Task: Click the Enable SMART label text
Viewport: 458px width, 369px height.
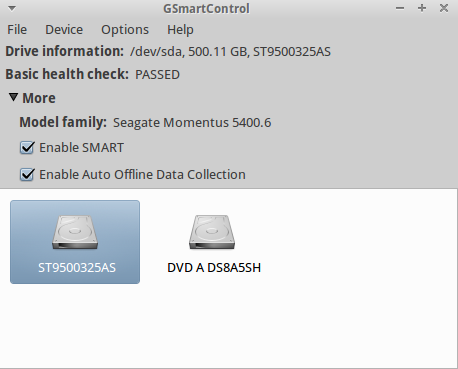Action: pyautogui.click(x=82, y=147)
